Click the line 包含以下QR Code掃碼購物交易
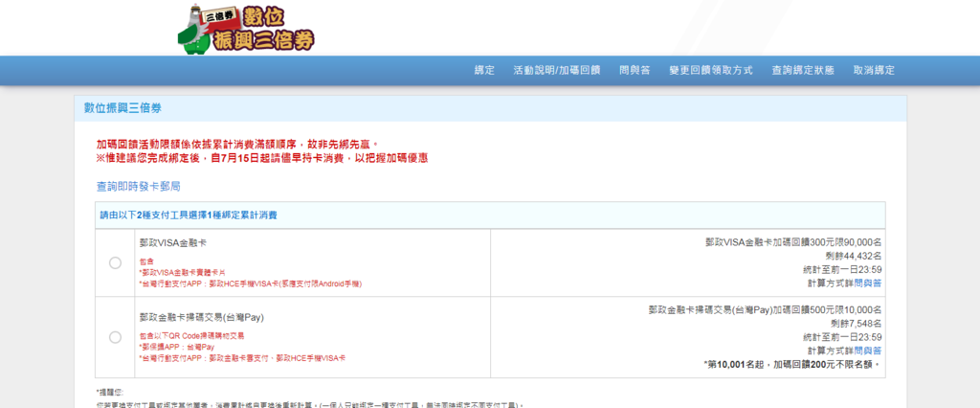 tap(191, 336)
